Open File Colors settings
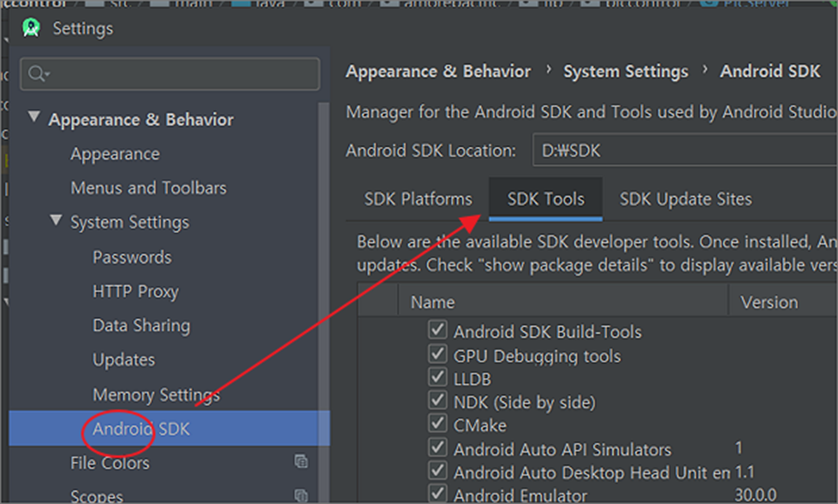Screen dimensions: 838x504 (x=110, y=463)
